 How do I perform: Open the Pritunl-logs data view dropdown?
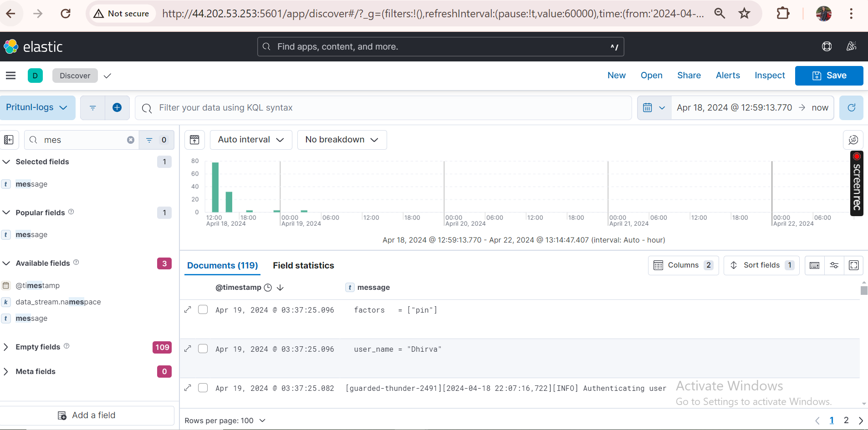[37, 108]
